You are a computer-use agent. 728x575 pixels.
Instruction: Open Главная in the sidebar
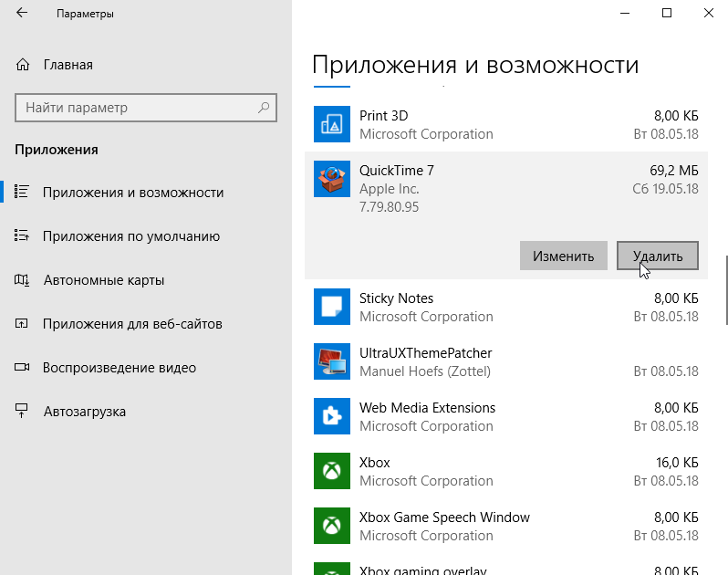point(68,65)
